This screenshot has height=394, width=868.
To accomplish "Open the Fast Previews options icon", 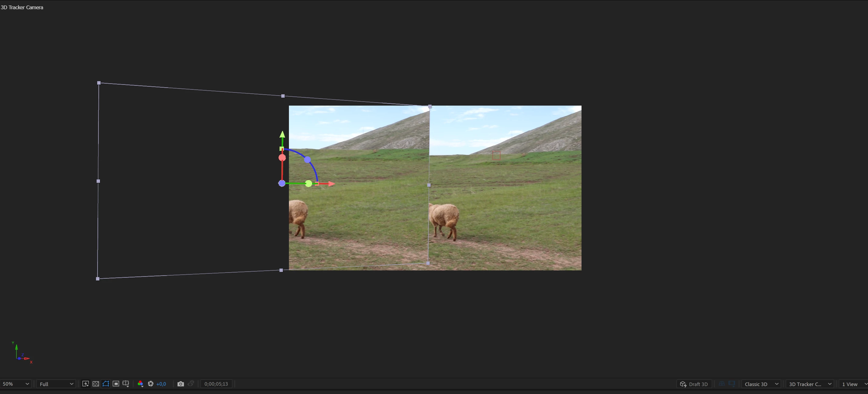I will pos(86,384).
